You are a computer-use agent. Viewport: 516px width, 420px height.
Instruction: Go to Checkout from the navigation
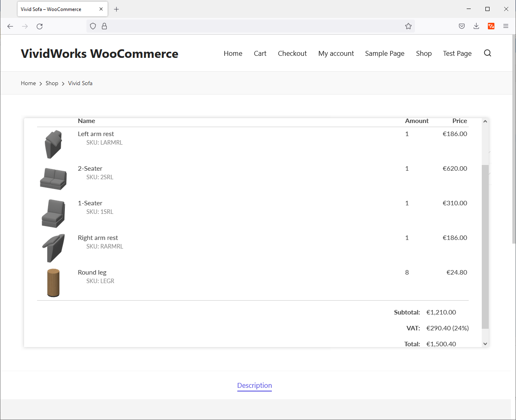tap(292, 53)
